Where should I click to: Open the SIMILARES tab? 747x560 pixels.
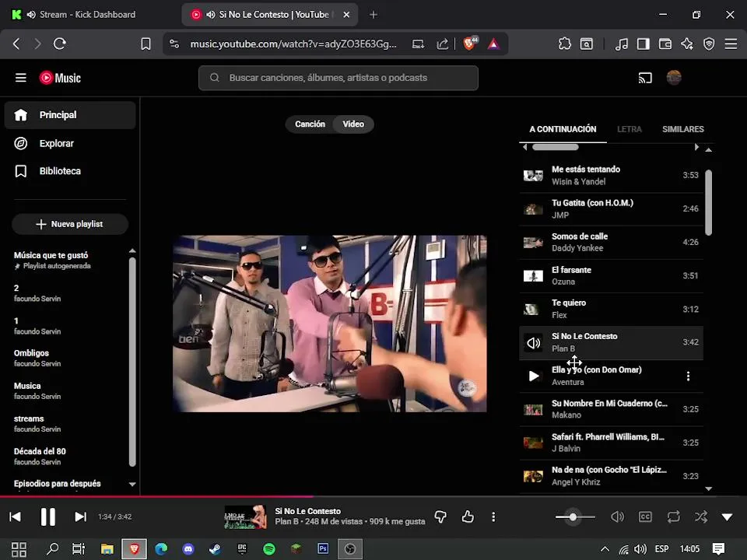[x=682, y=129]
